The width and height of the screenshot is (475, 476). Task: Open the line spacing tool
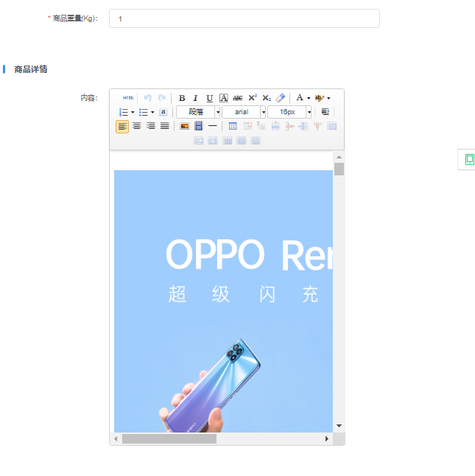[326, 112]
